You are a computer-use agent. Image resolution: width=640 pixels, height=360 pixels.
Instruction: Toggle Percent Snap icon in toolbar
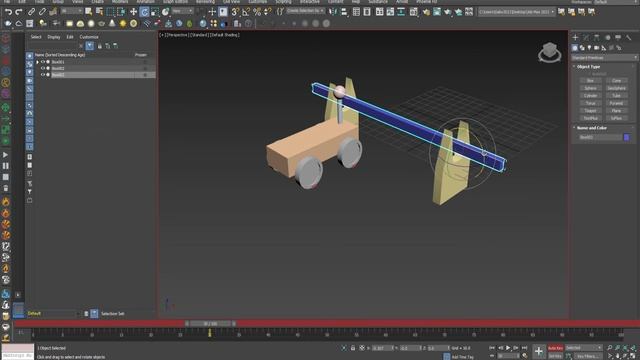click(x=257, y=12)
